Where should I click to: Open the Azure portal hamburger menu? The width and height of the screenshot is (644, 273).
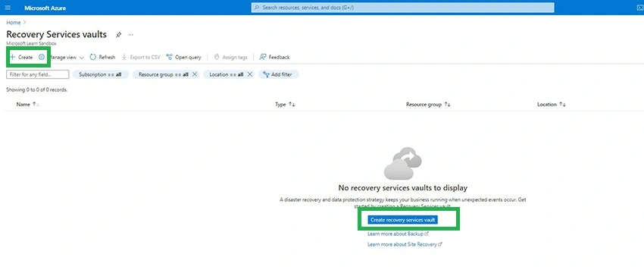[8, 8]
